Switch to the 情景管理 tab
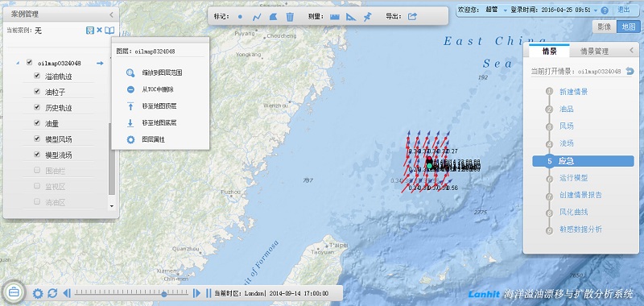The image size is (644, 306). 594,52
